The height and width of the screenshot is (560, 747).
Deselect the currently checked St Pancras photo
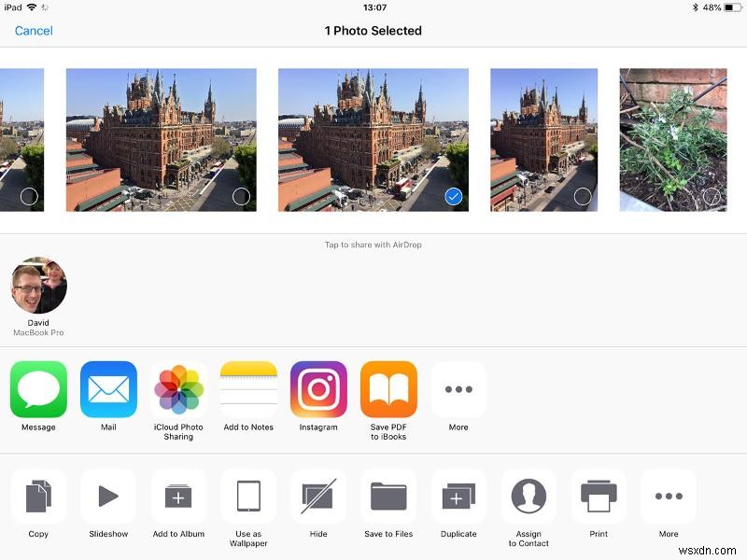[453, 196]
